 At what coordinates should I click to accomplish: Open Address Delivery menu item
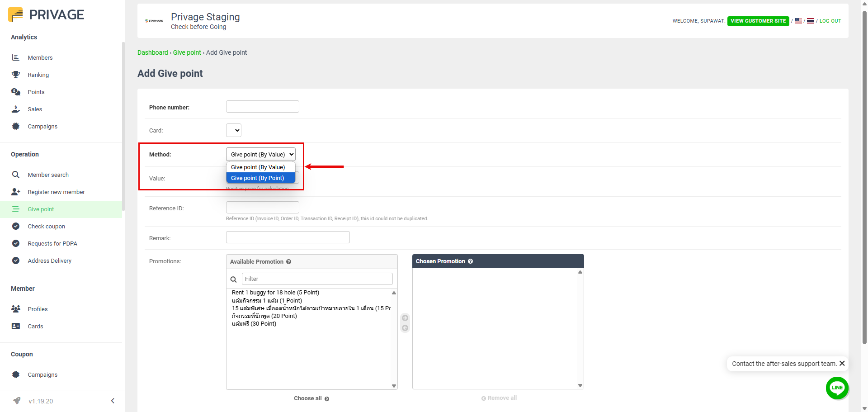49,261
